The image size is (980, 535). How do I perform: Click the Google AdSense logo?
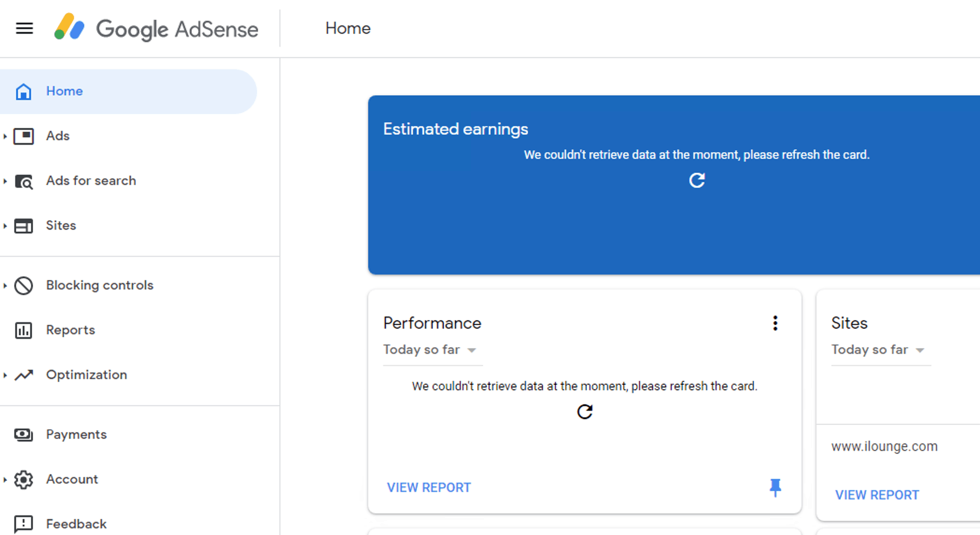pyautogui.click(x=156, y=28)
